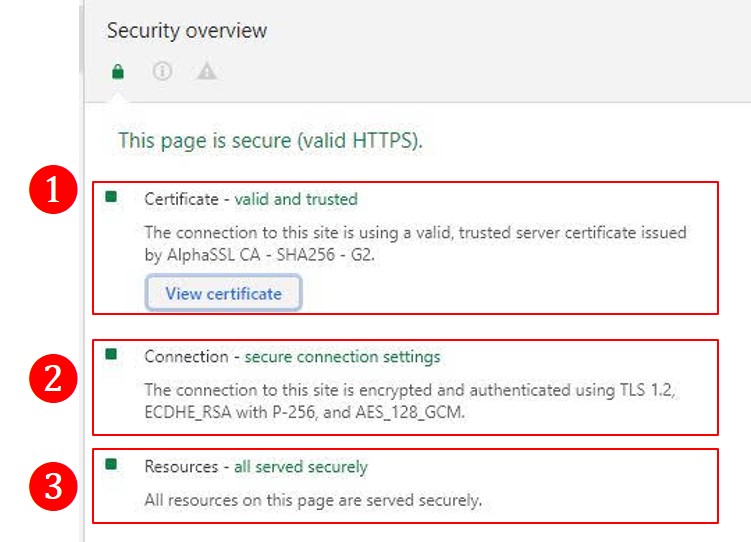This screenshot has width=751, height=542.
Task: Click the Security overview heading
Action: coord(187,31)
